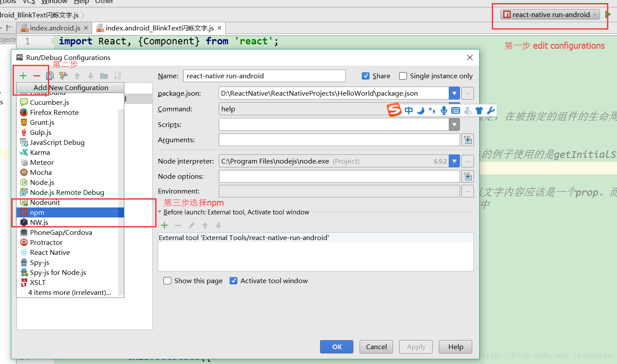The height and width of the screenshot is (364, 617).
Task: Close the index.android.js tab
Action: click(86, 28)
